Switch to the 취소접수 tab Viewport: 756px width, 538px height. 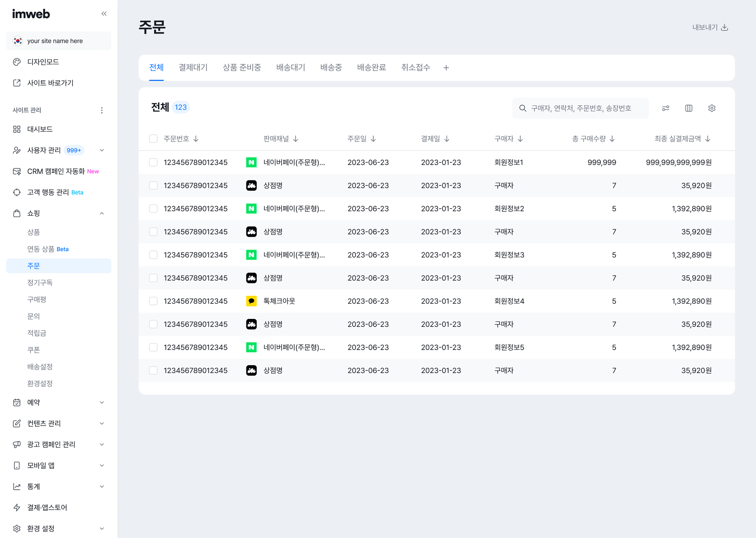pos(415,68)
